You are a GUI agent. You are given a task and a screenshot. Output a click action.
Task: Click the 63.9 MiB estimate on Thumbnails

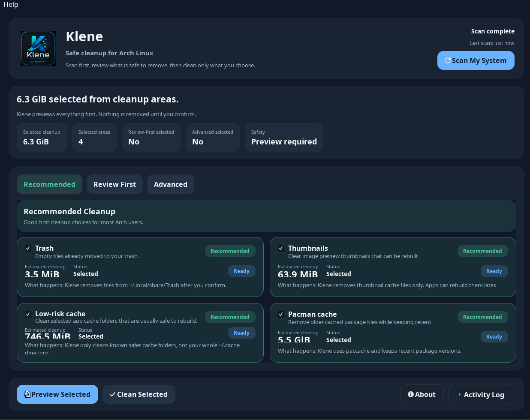[298, 274]
